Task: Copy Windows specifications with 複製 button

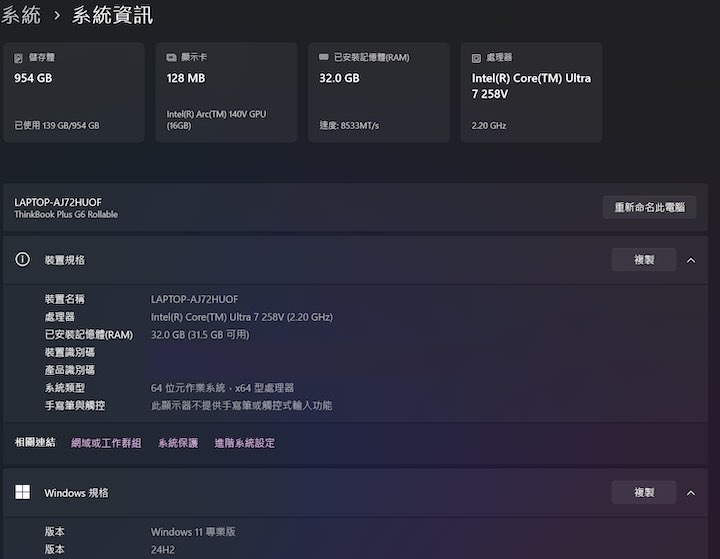Action: pos(643,492)
